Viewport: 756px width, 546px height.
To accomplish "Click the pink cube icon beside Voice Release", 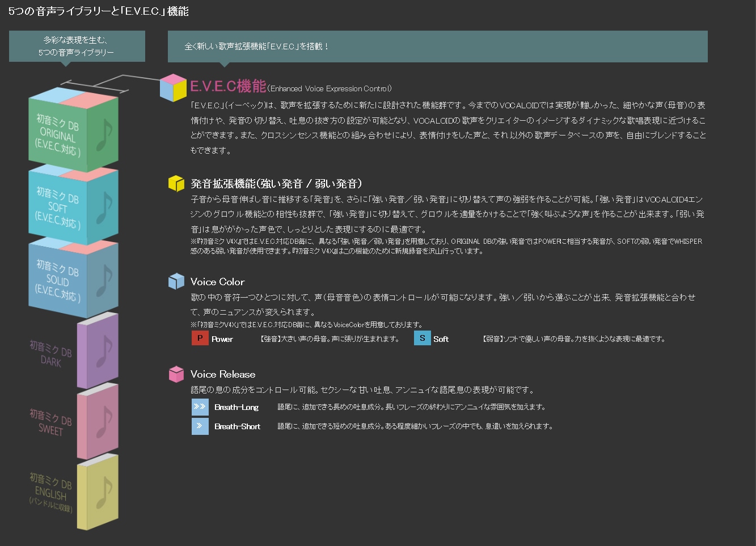I will [176, 374].
